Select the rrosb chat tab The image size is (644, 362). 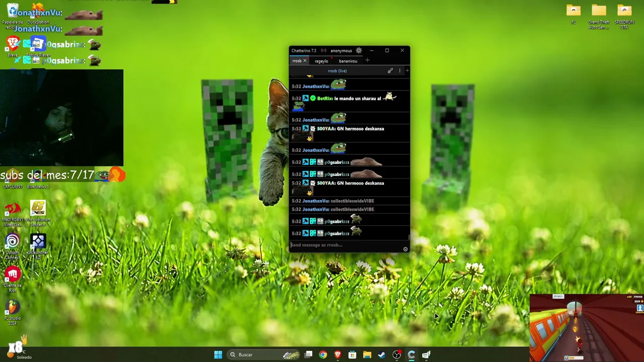coord(297,61)
